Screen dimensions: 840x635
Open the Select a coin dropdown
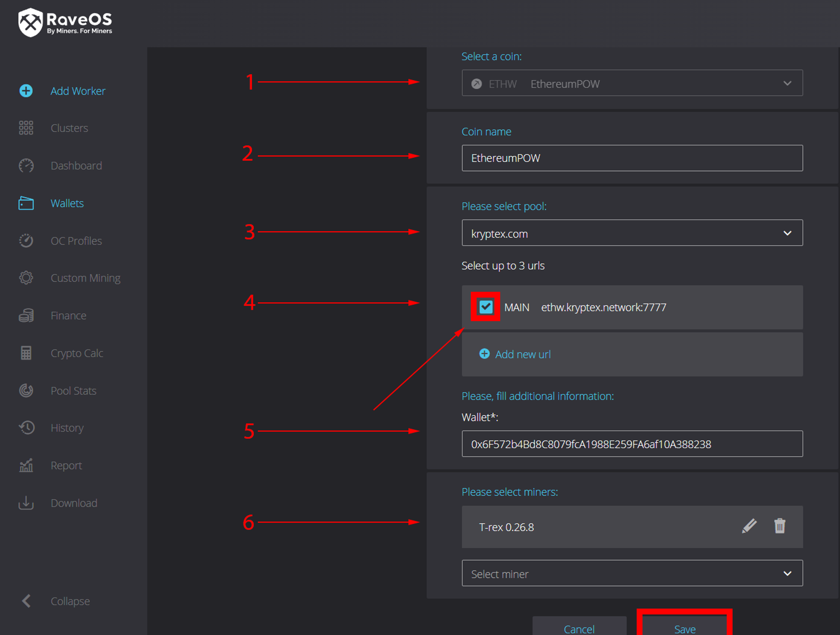(632, 83)
